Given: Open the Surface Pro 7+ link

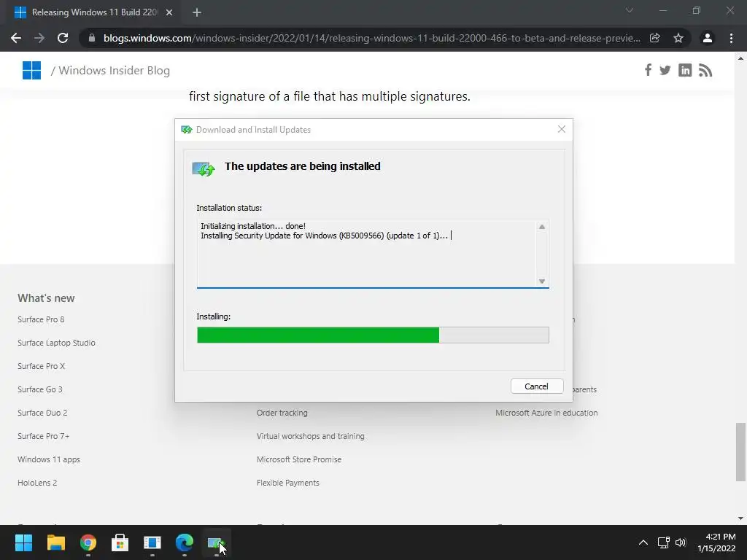Looking at the screenshot, I should [x=43, y=436].
